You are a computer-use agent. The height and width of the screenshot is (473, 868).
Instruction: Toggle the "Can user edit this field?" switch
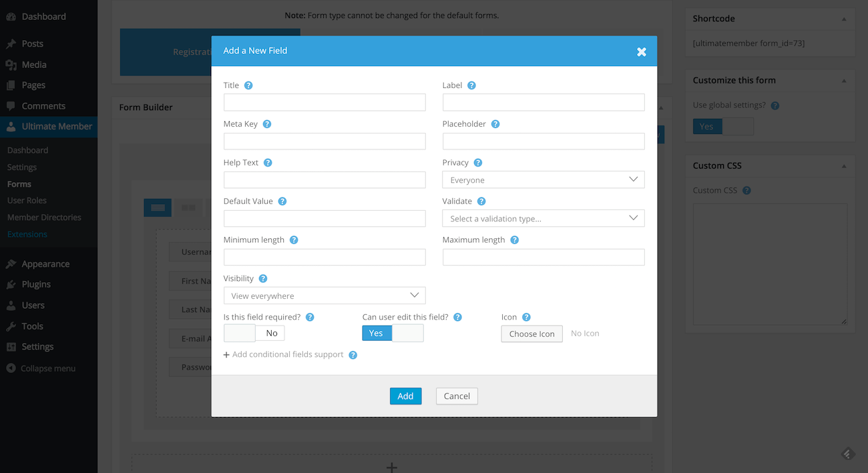pos(393,333)
